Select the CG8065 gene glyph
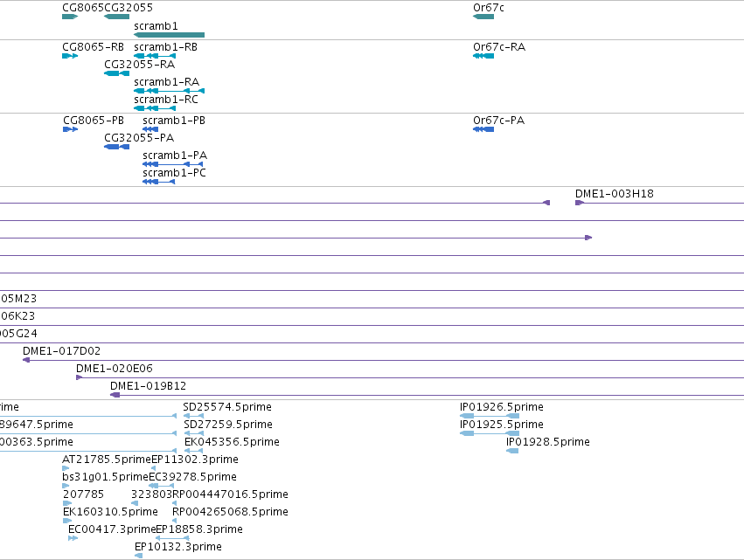This screenshot has height=560, width=744. point(70,17)
